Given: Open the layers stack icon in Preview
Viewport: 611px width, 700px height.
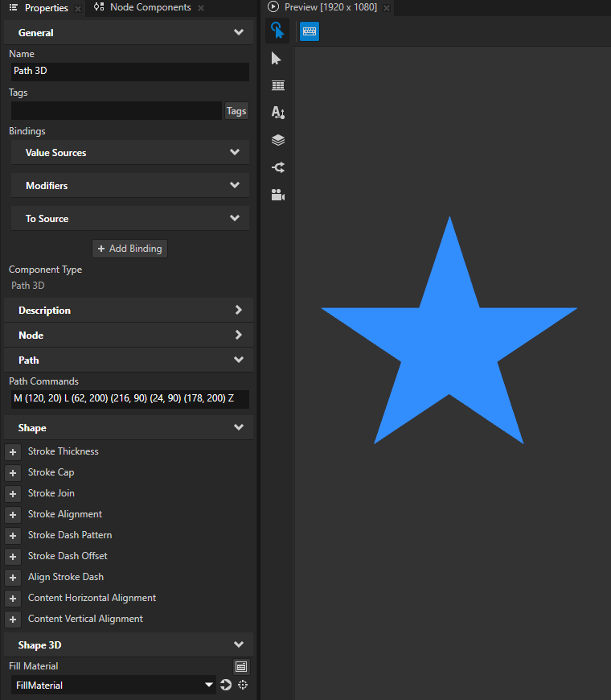Looking at the screenshot, I should coord(278,140).
